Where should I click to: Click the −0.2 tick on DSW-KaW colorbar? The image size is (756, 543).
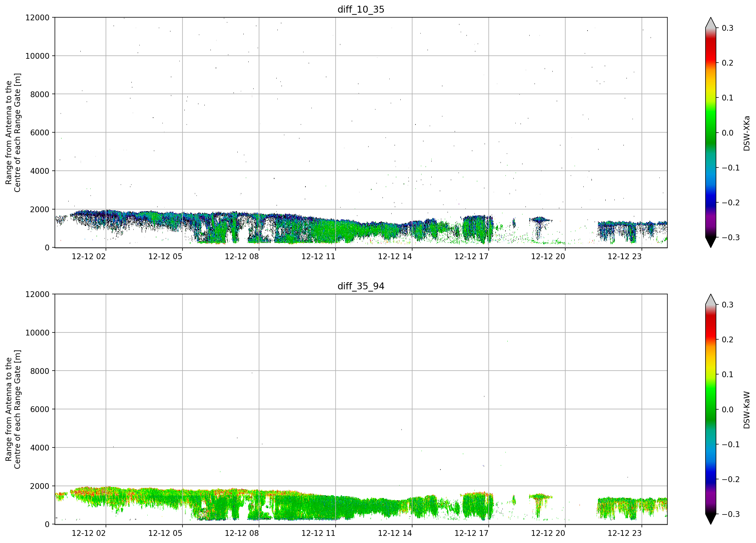(x=731, y=479)
